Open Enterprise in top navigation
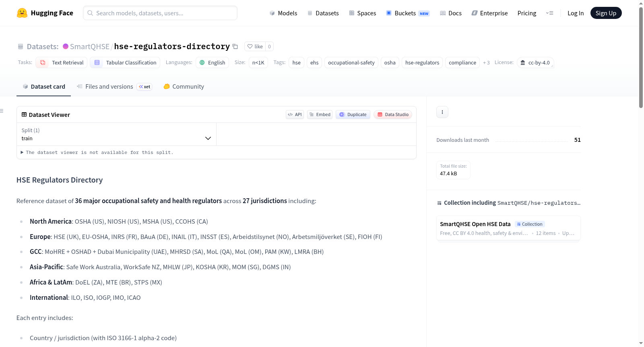Screen dimensions: 644x347 click(x=489, y=13)
